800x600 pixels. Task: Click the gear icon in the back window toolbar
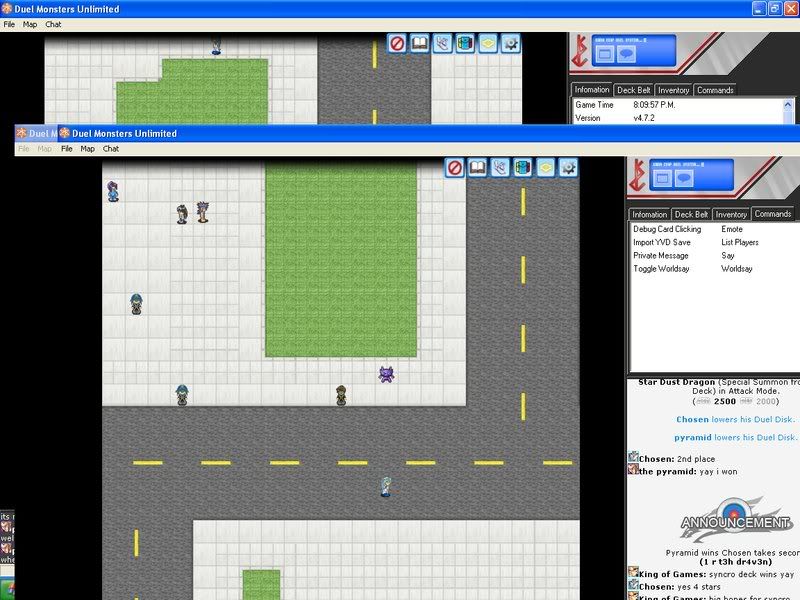click(x=511, y=44)
